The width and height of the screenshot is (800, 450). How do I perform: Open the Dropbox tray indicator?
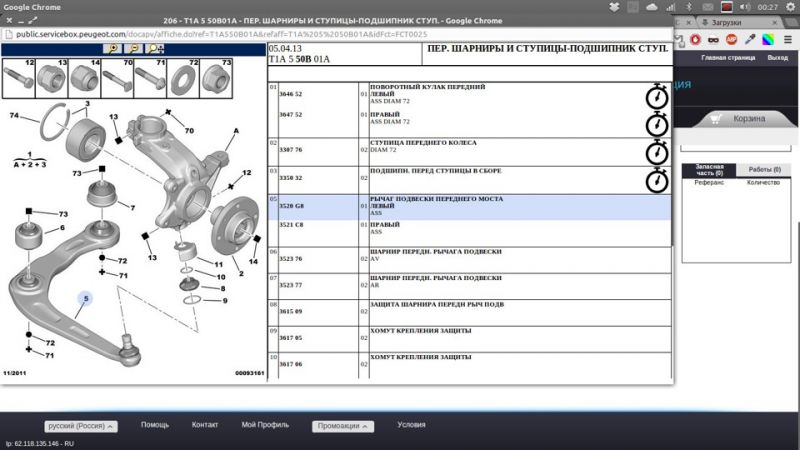pos(614,7)
